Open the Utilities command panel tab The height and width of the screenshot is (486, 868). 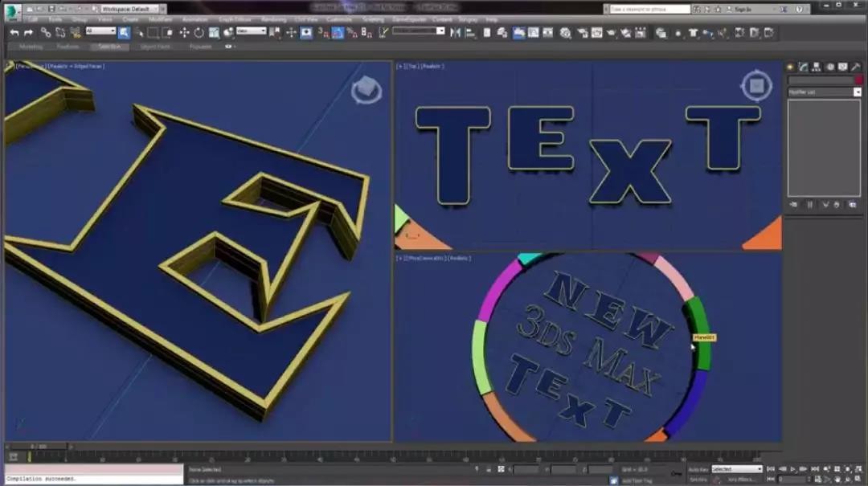click(x=855, y=67)
